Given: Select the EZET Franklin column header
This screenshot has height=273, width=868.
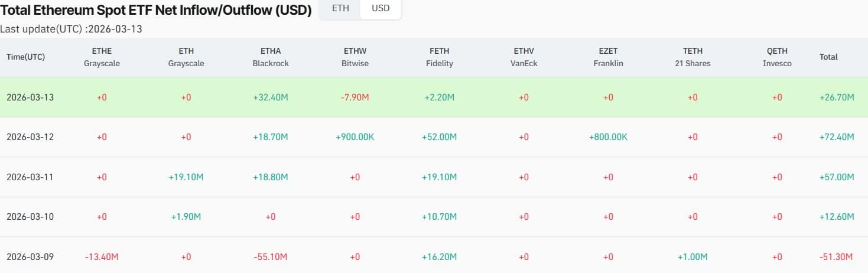Looking at the screenshot, I should tap(608, 57).
